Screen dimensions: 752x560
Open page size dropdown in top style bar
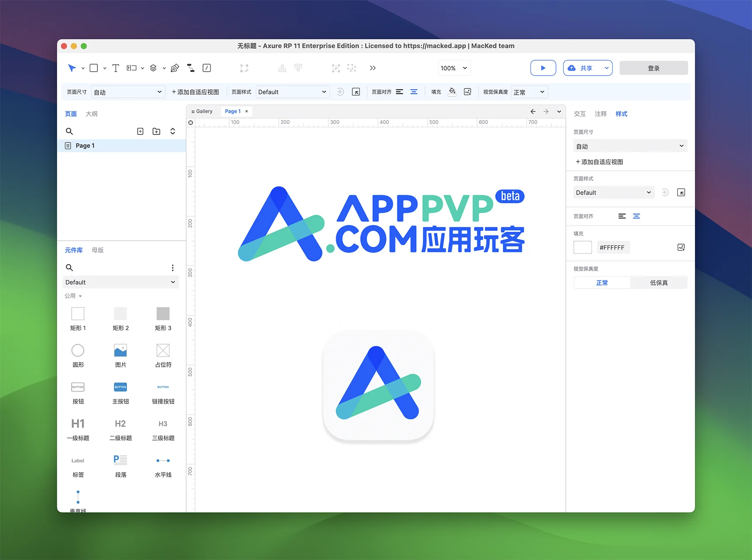coord(128,92)
